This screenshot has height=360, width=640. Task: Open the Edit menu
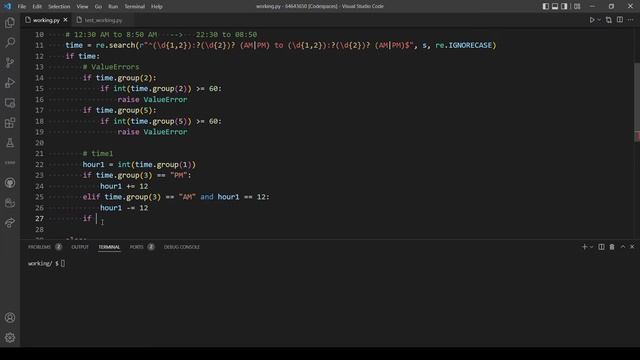(x=37, y=7)
